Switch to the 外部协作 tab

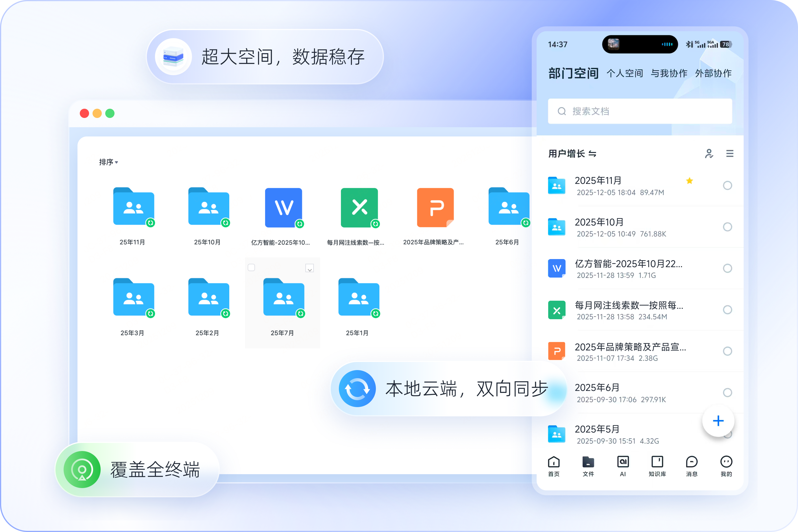pyautogui.click(x=713, y=73)
